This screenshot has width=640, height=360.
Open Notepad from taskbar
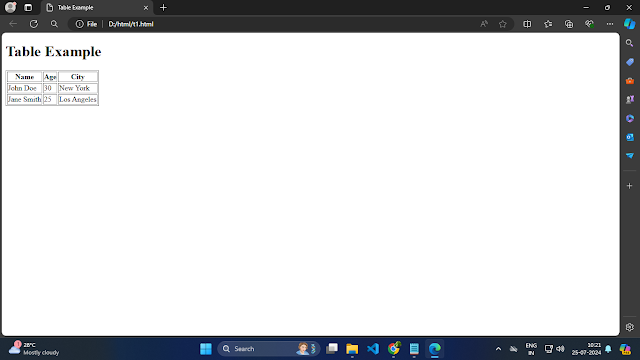tap(414, 349)
